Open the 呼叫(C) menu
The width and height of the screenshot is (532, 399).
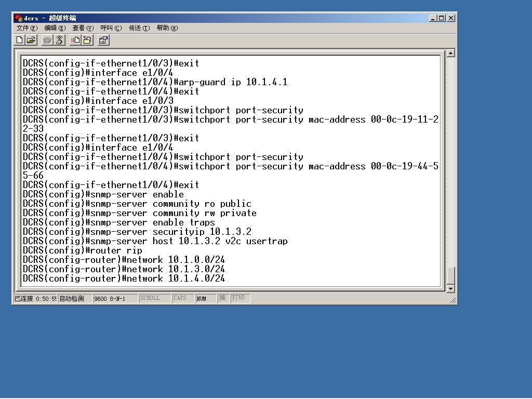click(111, 28)
